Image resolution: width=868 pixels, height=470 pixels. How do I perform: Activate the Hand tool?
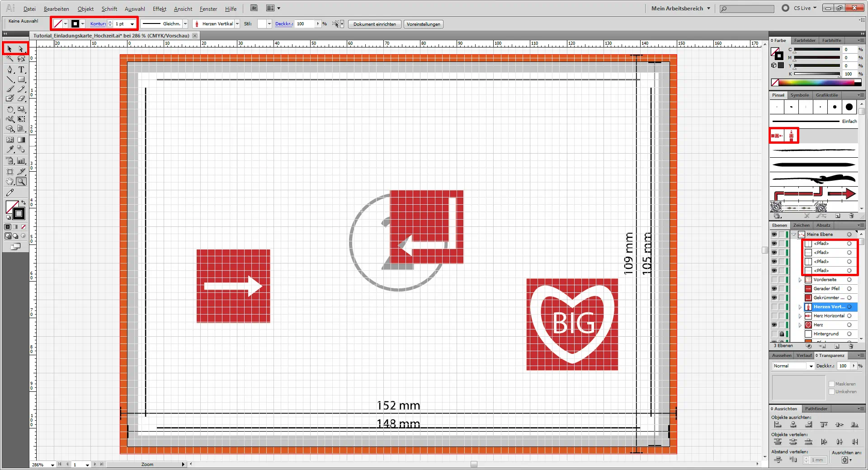click(x=10, y=182)
